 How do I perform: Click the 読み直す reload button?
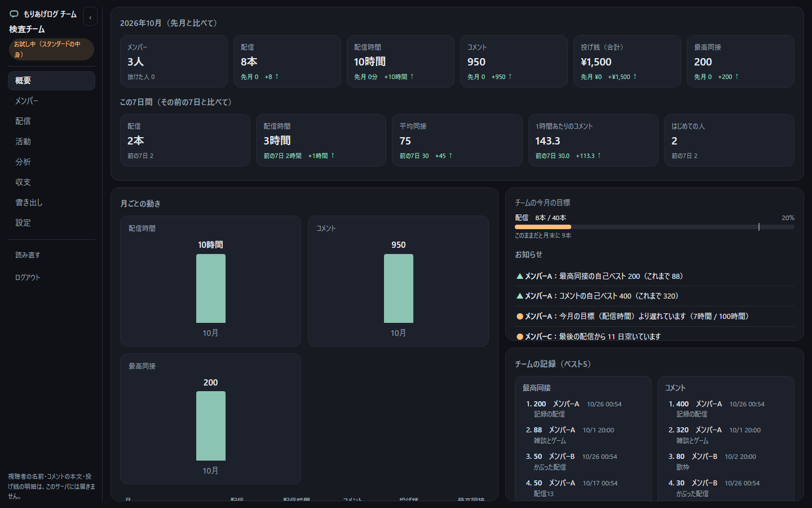pos(51,255)
